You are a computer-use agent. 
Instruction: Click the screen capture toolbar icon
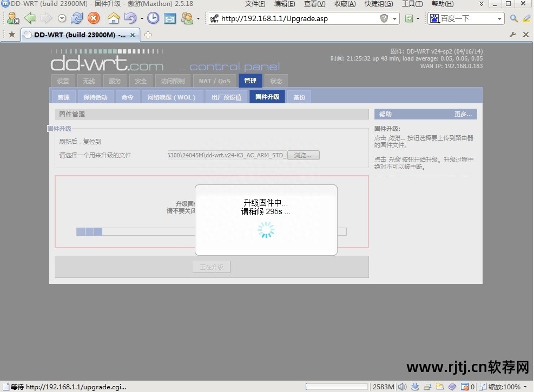click(x=169, y=18)
